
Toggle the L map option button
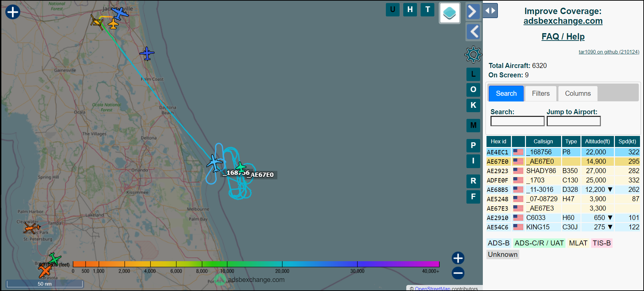tap(473, 74)
